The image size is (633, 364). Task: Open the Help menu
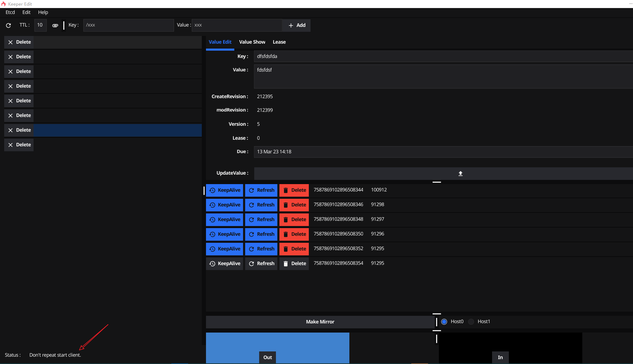click(x=43, y=12)
